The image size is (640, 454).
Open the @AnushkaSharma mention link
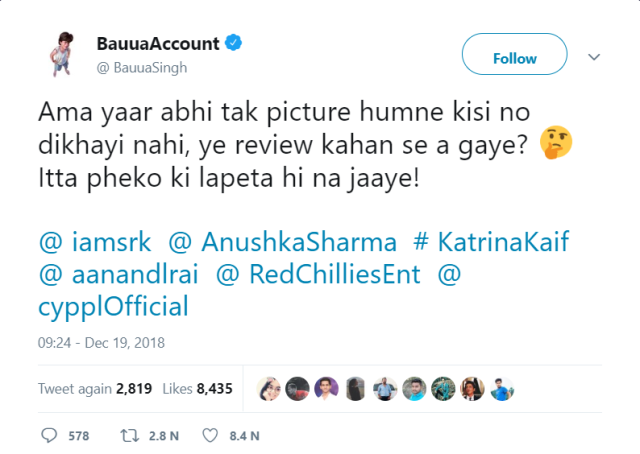click(x=282, y=241)
